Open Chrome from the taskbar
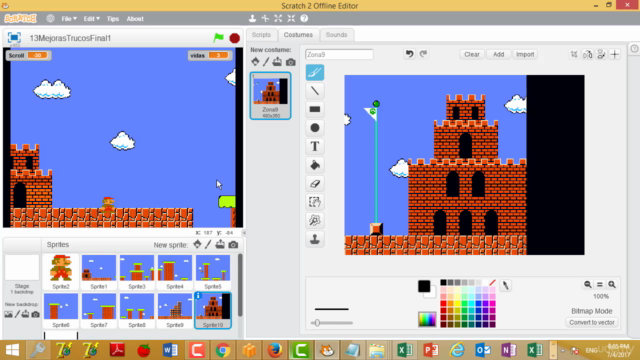This screenshot has width=640, height=360. pos(222,350)
